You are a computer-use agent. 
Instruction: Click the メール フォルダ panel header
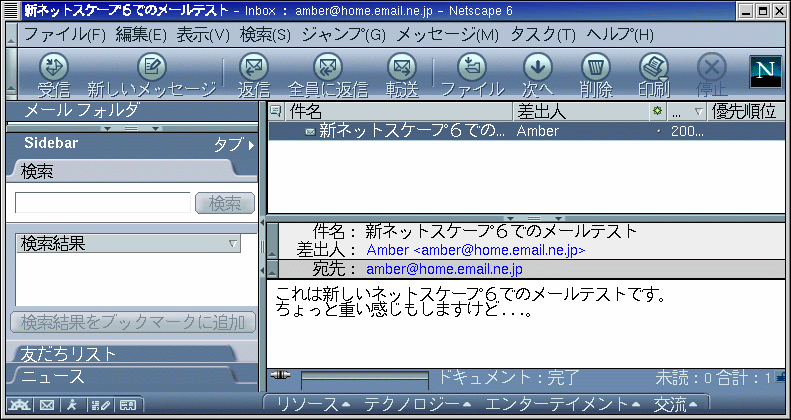point(132,111)
